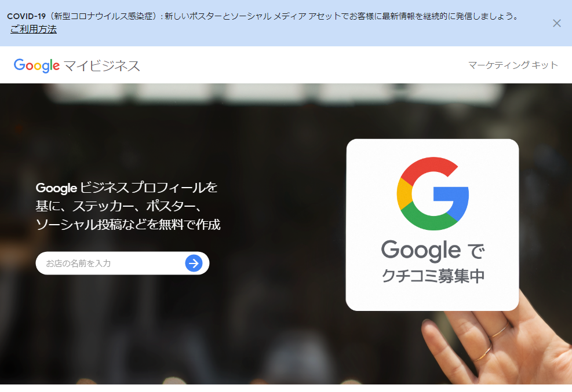Click the yellow segment of the G logo
Screen dimensions: 572x392
pyautogui.click(x=404, y=193)
